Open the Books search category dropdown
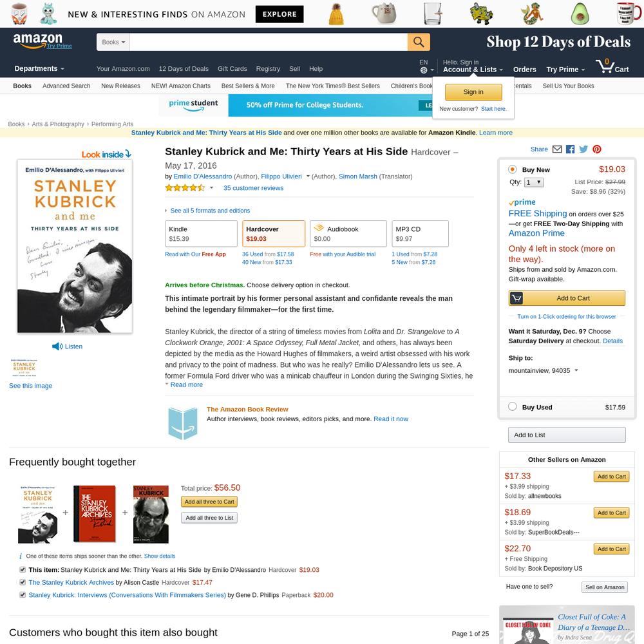The image size is (644, 644). pos(113,42)
